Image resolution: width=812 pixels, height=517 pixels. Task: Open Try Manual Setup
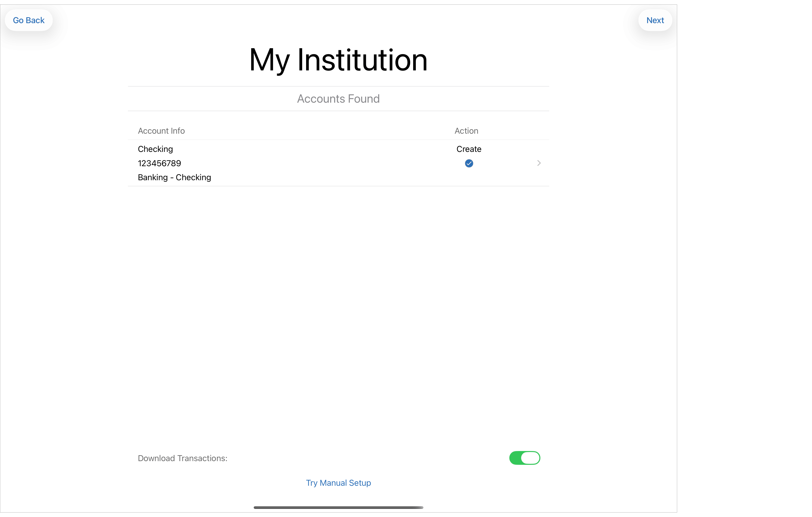338,483
